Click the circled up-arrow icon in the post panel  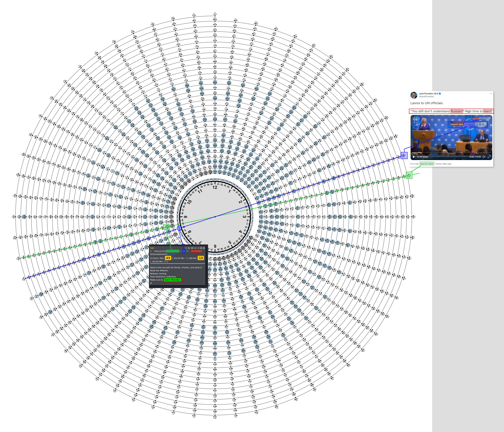(x=201, y=248)
